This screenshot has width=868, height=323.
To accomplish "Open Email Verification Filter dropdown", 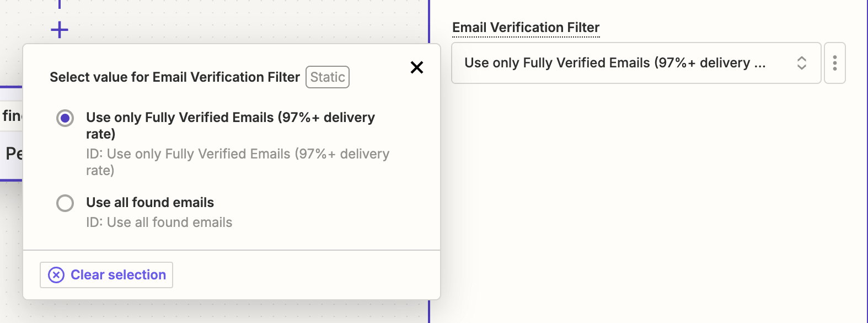I will point(636,63).
